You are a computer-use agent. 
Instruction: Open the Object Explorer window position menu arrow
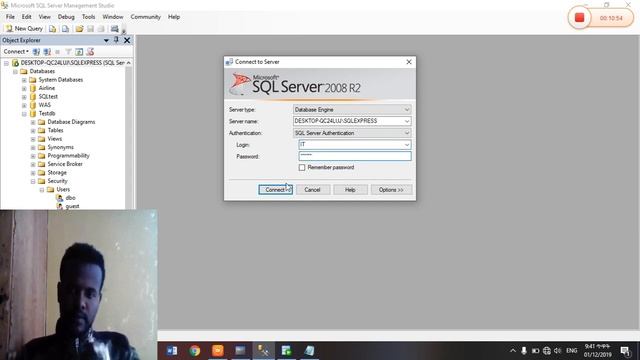click(x=106, y=40)
